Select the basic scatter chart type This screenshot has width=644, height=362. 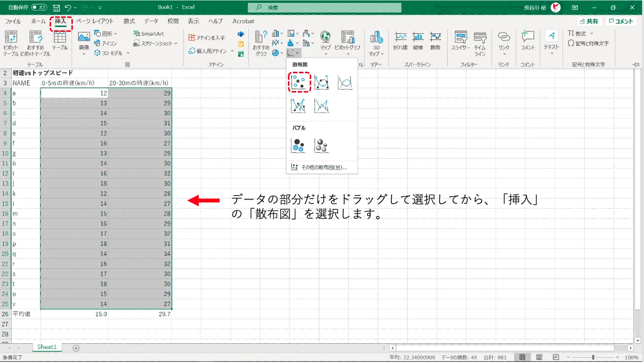(299, 82)
